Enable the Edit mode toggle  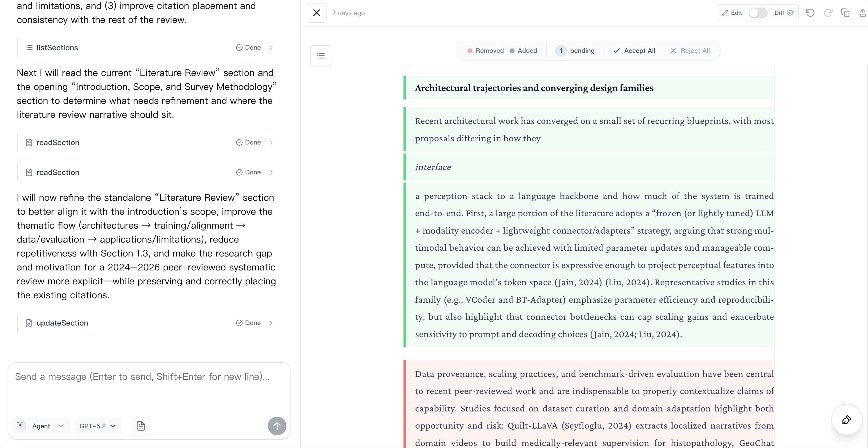pos(758,13)
